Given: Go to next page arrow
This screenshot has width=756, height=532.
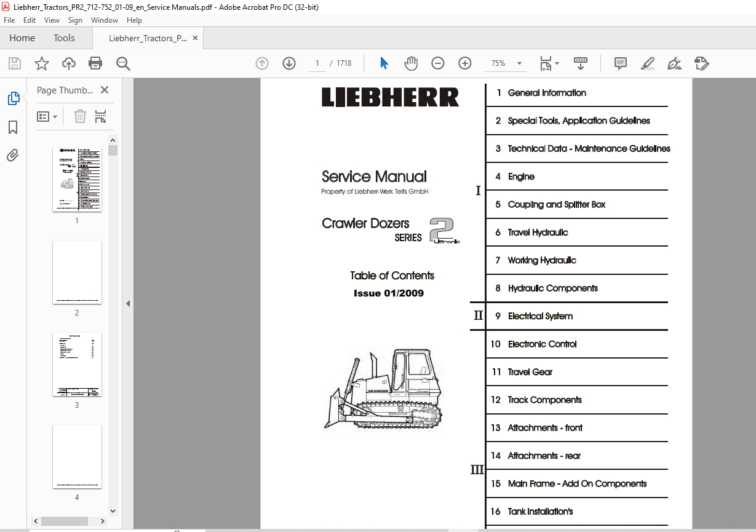Looking at the screenshot, I should point(289,63).
